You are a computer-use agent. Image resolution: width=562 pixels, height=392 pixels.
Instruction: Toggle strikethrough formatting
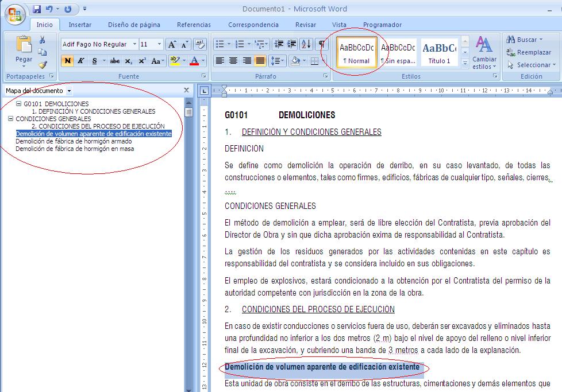[x=115, y=61]
